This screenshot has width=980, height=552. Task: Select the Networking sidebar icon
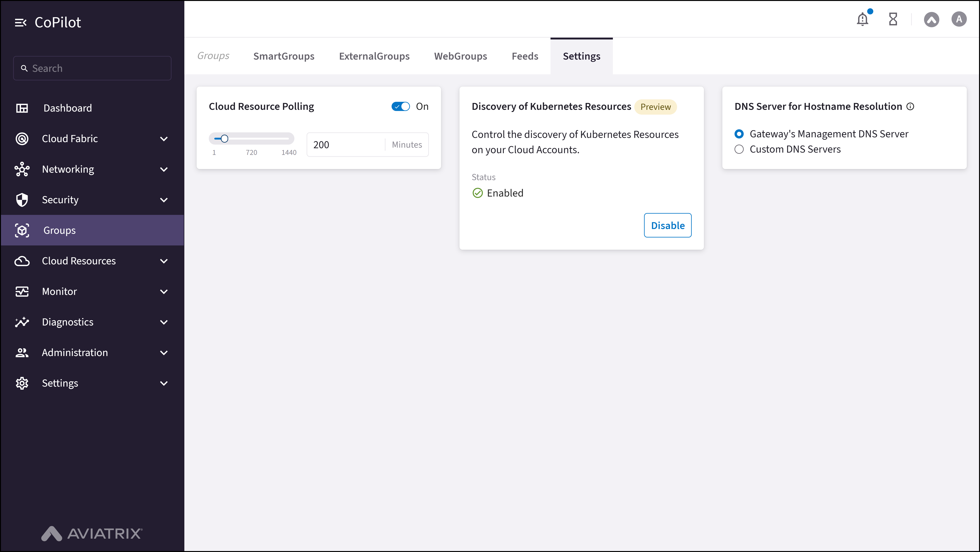coord(22,169)
